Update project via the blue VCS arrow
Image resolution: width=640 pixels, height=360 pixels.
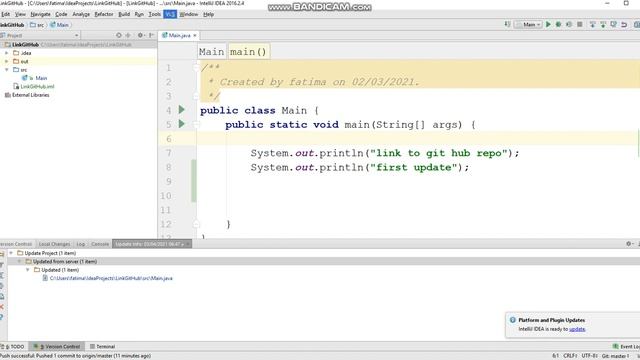point(593,24)
